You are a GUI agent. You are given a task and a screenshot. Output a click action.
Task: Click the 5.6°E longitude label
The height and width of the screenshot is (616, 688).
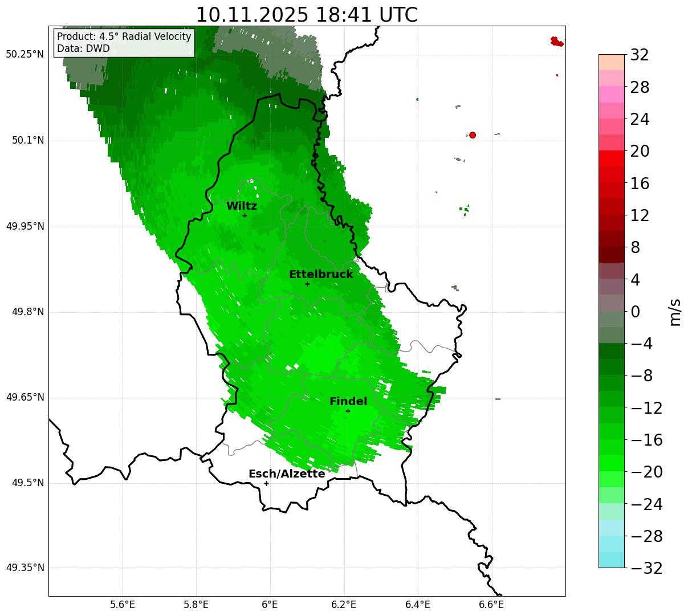point(123,605)
